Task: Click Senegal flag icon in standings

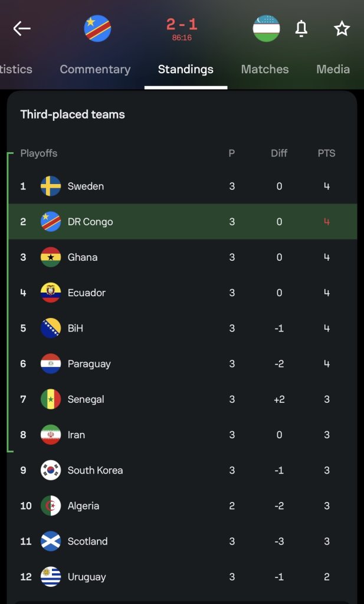Action: pyautogui.click(x=51, y=399)
